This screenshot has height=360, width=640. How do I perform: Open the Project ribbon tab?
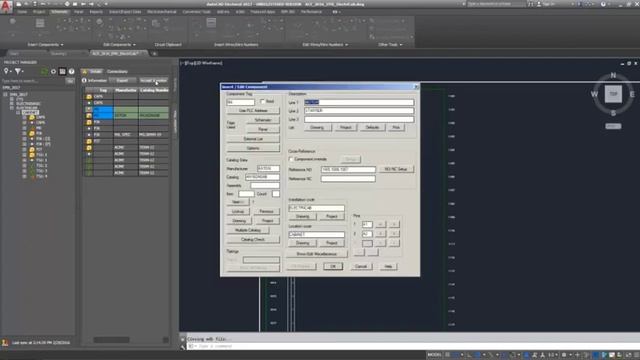click(x=39, y=12)
